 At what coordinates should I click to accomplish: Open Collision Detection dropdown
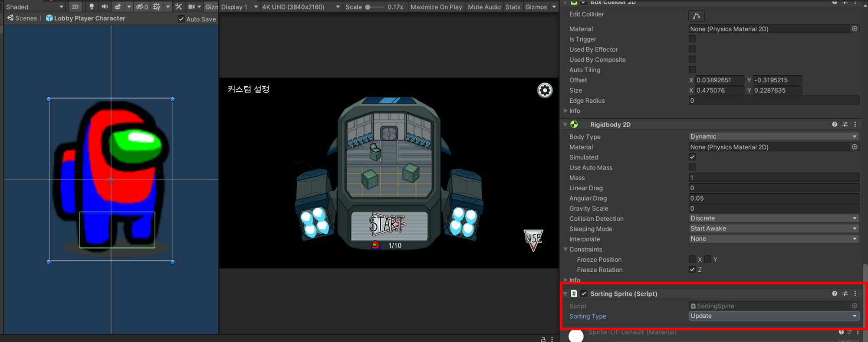coord(774,218)
